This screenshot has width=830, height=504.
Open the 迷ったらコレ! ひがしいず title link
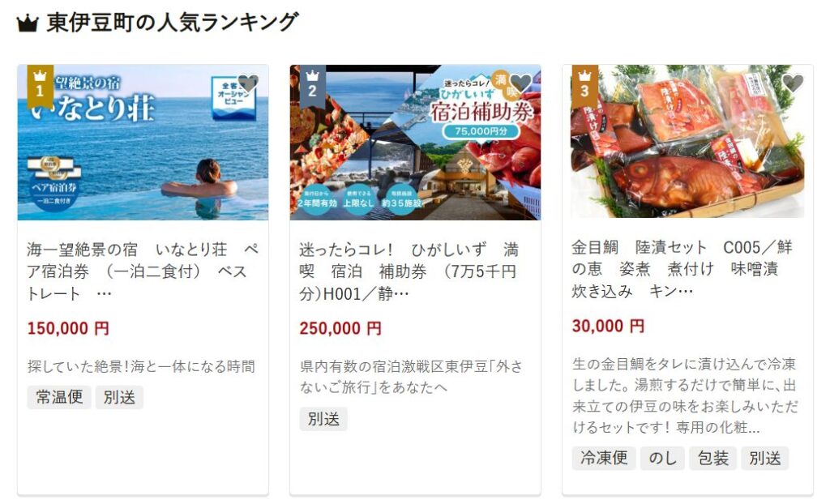pos(409,271)
